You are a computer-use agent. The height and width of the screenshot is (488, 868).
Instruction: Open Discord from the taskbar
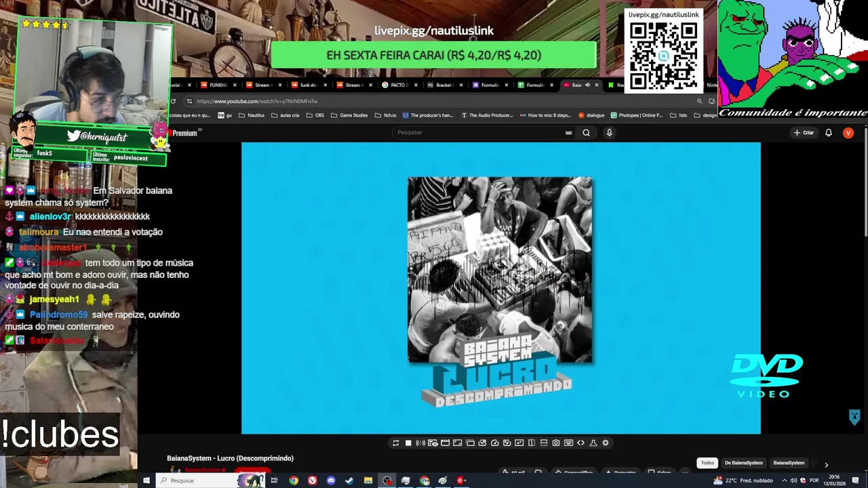click(x=330, y=481)
